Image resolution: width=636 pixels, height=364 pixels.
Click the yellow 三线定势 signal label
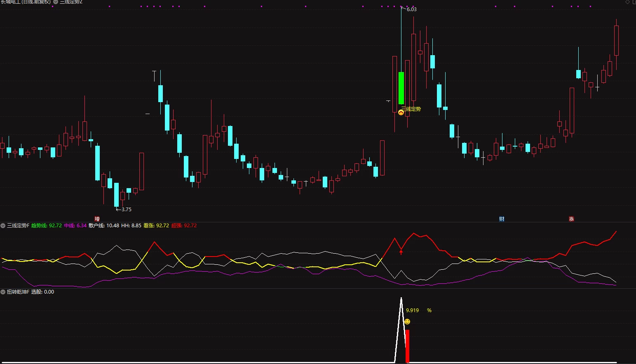(411, 109)
